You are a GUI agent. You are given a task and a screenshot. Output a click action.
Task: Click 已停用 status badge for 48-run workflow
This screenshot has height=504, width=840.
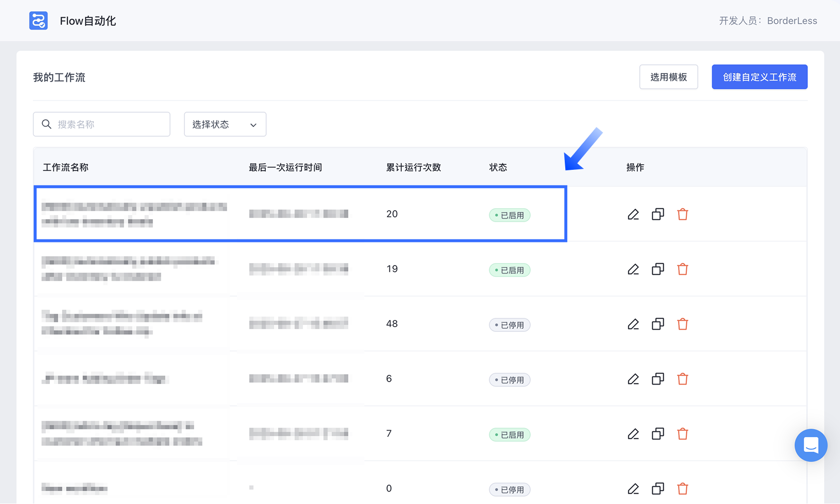509,325
